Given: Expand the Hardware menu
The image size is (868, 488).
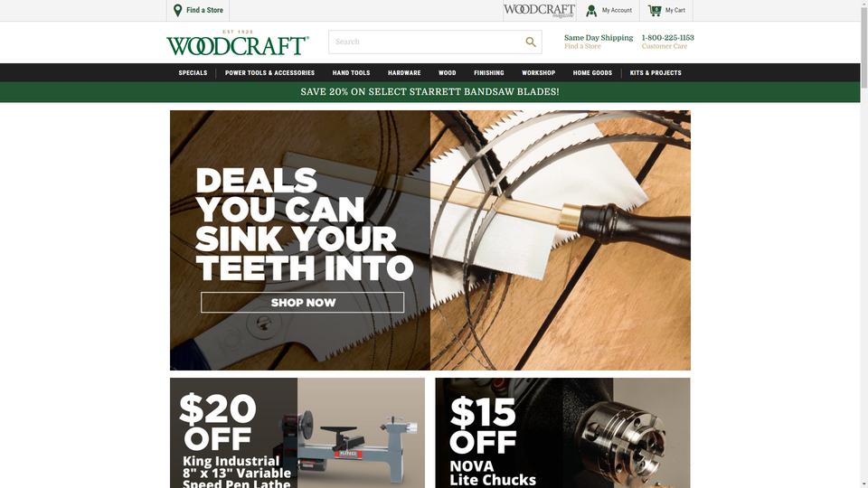Looking at the screenshot, I should click(x=404, y=73).
